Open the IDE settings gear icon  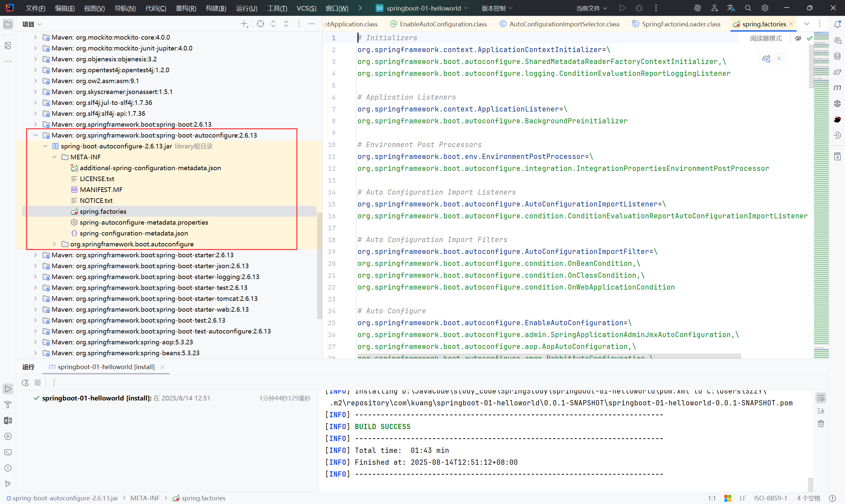pyautogui.click(x=764, y=8)
